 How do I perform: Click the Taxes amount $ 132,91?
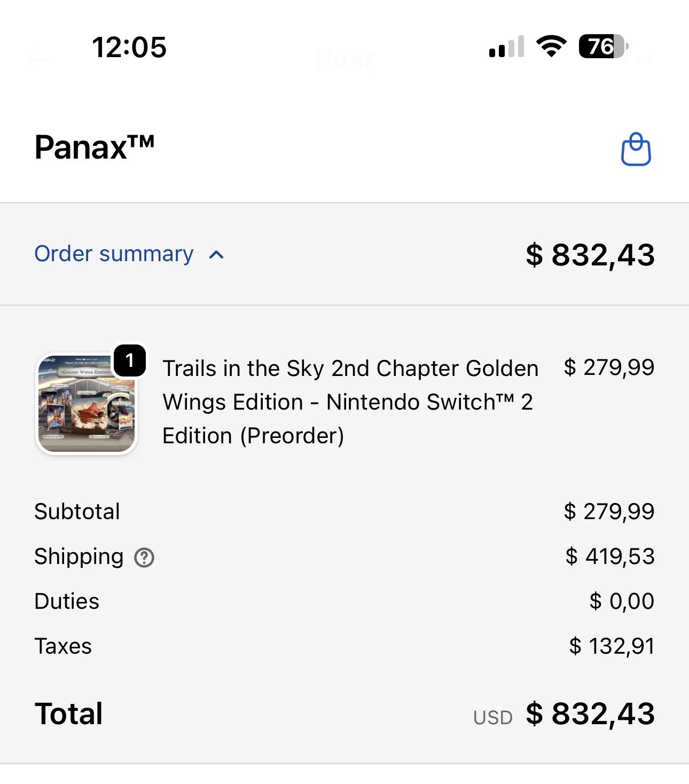point(612,646)
